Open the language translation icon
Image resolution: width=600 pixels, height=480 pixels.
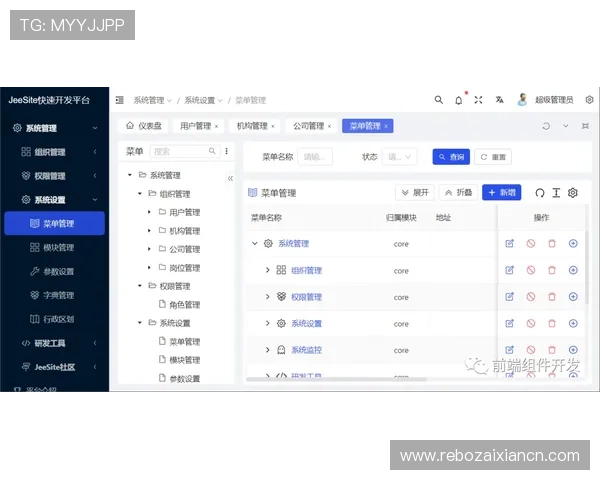coord(499,100)
